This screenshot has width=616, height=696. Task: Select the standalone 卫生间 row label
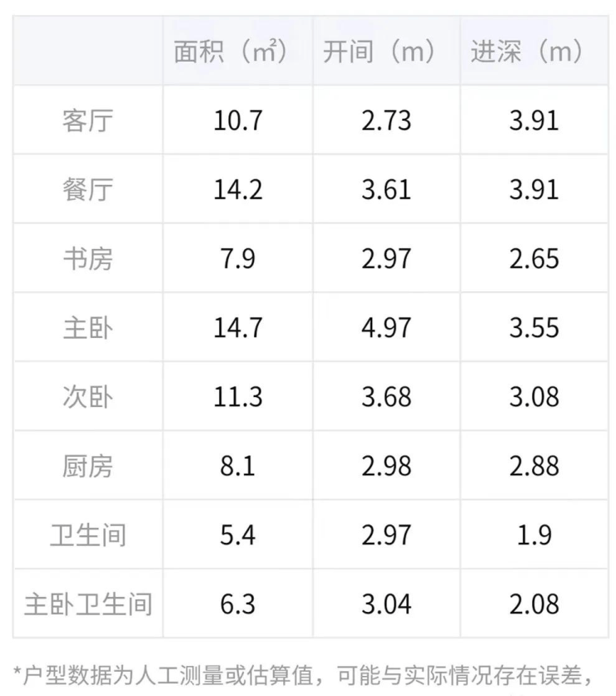(x=87, y=534)
